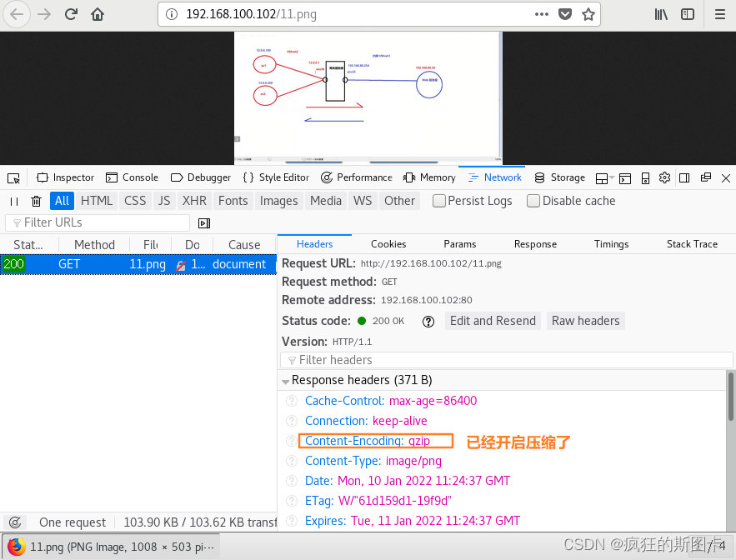Filter requests by Other
Image resolution: width=736 pixels, height=560 pixels.
point(399,201)
